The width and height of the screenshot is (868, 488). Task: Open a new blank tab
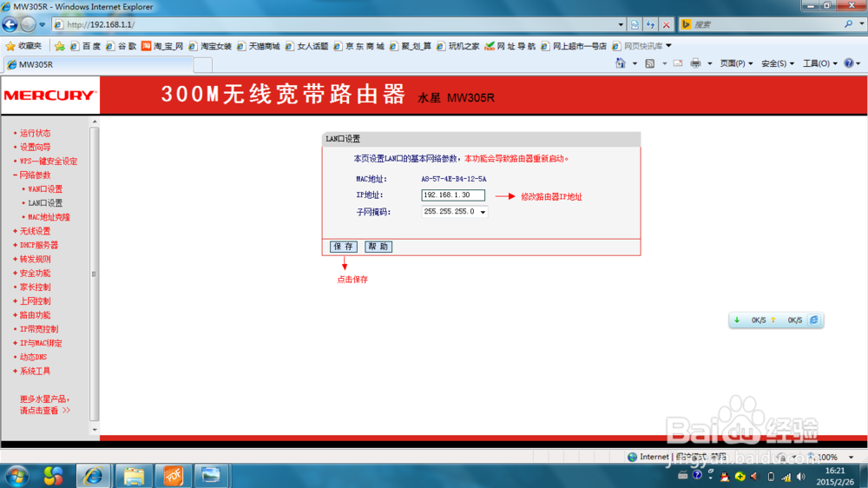pos(203,65)
